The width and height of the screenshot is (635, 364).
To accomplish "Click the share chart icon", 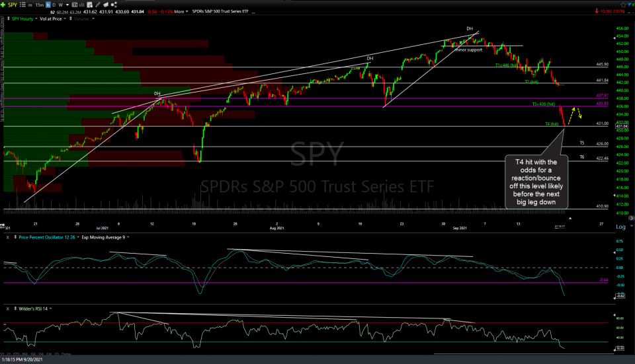I will coord(114,5).
